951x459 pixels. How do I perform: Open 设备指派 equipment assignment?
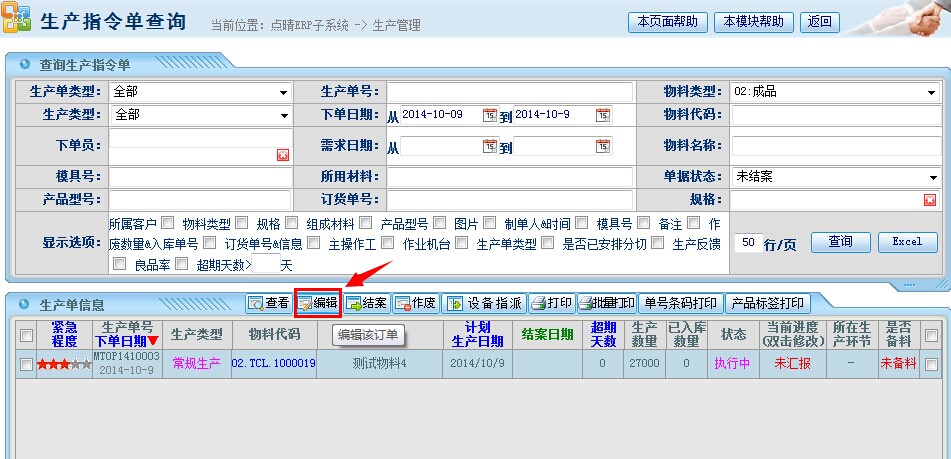pos(483,303)
